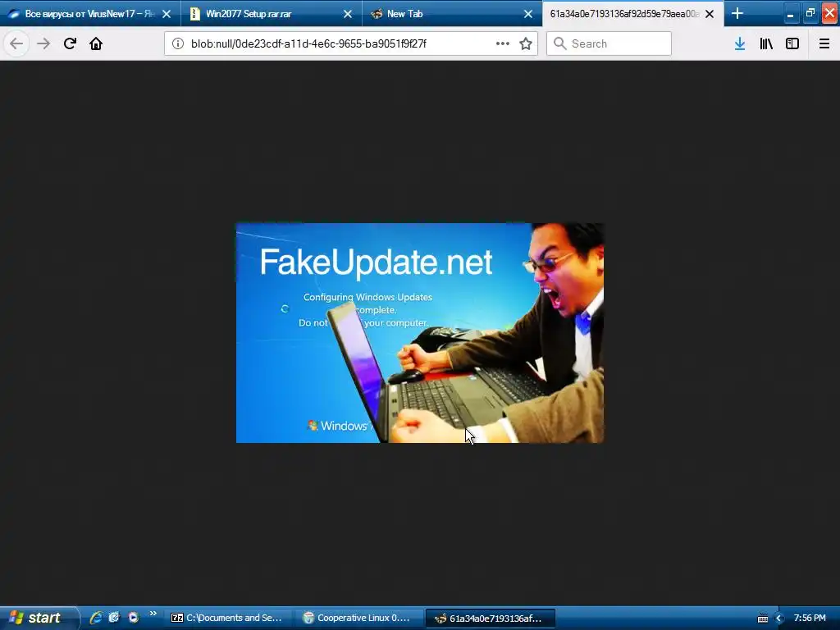Close the Win2077 Setup.rar.rar tab
Image resolution: width=840 pixels, height=630 pixels.
pyautogui.click(x=348, y=14)
